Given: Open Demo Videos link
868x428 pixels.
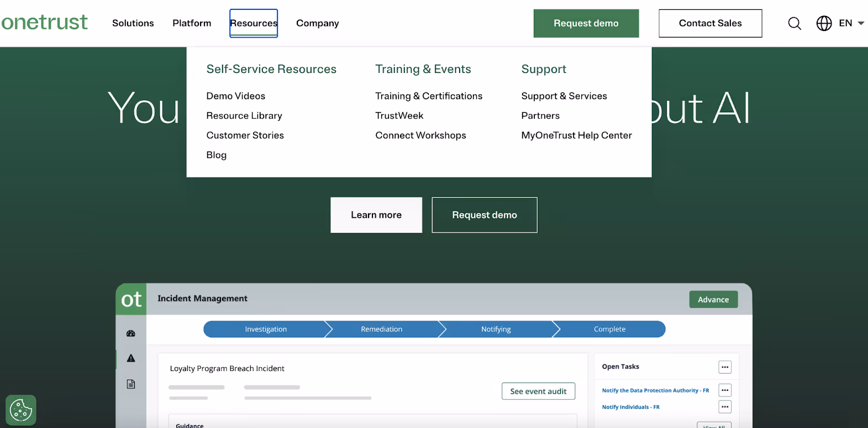Looking at the screenshot, I should [236, 96].
